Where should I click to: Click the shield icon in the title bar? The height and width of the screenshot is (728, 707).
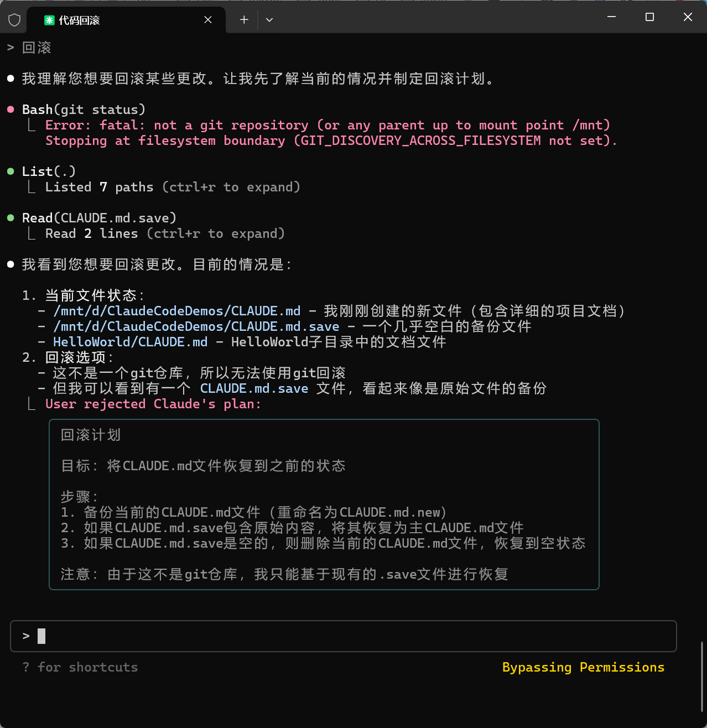click(14, 20)
